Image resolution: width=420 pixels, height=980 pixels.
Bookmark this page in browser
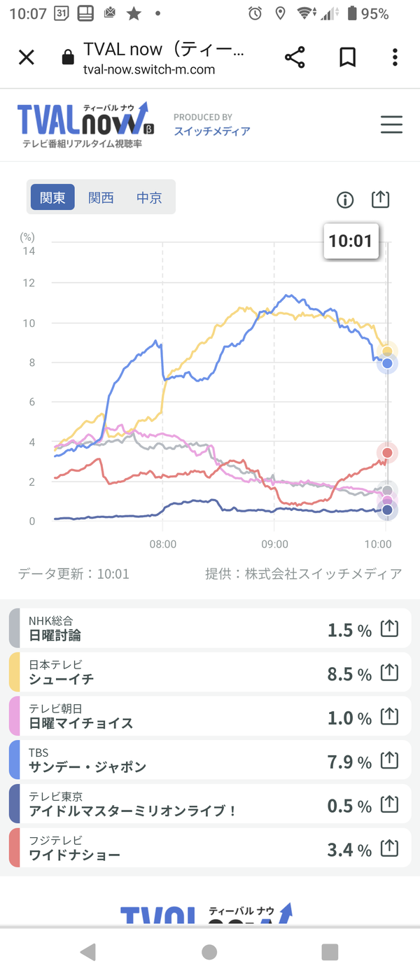(x=347, y=57)
